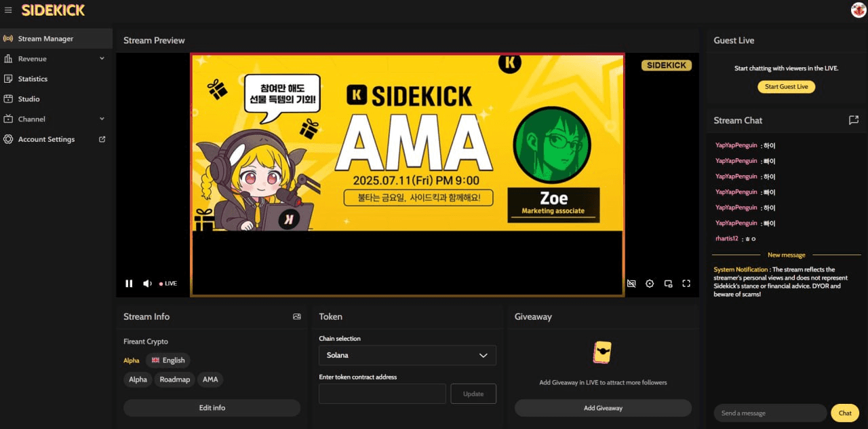The image size is (868, 429).
Task: Expand the Revenue submenu
Action: (x=102, y=59)
